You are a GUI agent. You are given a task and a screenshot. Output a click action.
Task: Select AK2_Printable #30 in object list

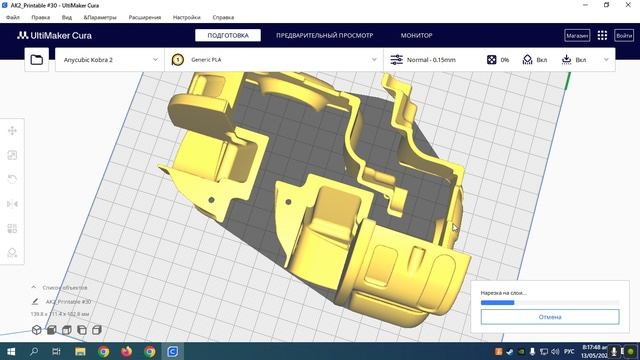click(x=68, y=302)
